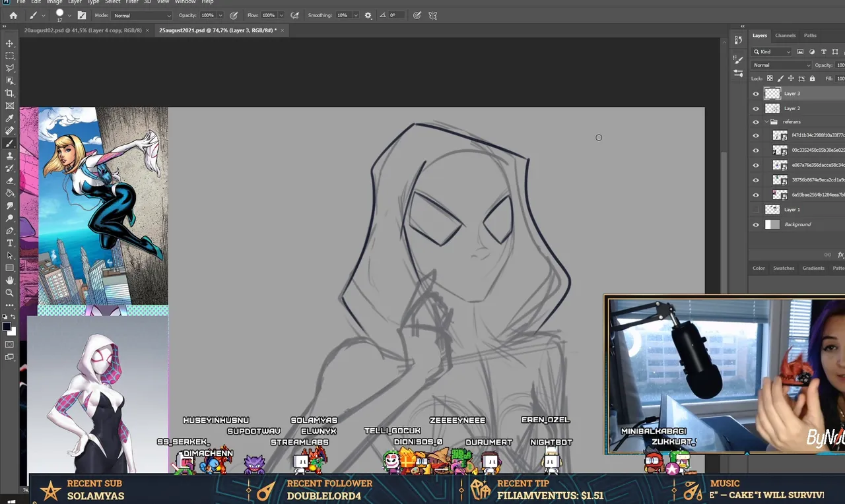
Task: Open the layer blend mode Normal dropdown
Action: point(782,65)
